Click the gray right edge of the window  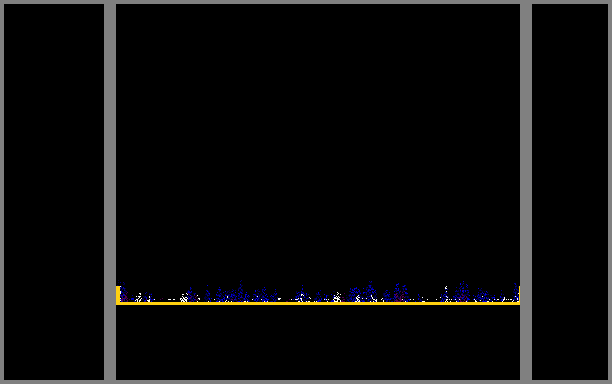point(610,192)
